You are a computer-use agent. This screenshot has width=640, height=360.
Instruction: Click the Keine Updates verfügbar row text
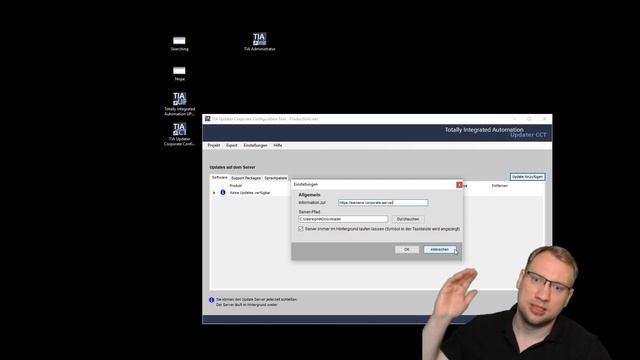(250, 193)
